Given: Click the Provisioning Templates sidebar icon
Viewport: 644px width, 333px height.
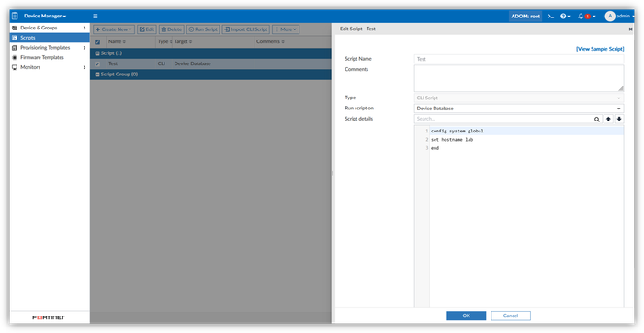Looking at the screenshot, I should coord(16,48).
